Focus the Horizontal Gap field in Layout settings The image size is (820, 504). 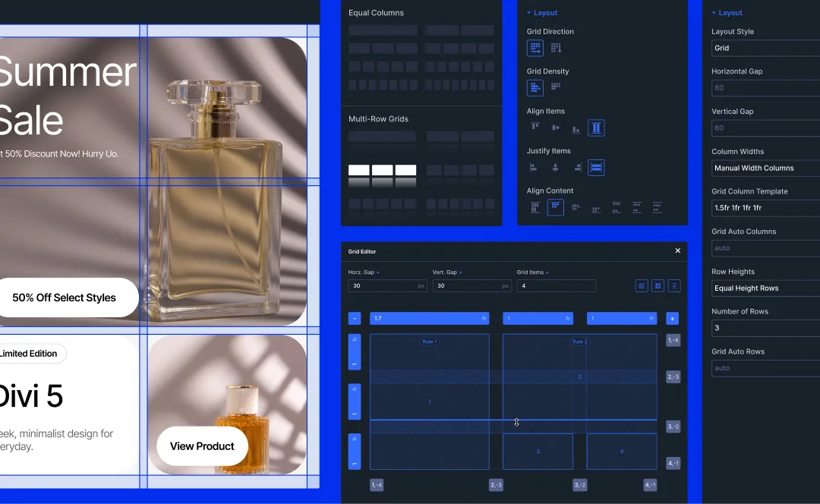[765, 88]
